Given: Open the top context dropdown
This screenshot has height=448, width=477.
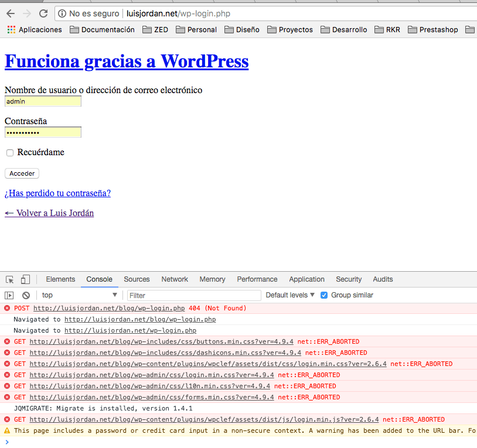Looking at the screenshot, I should point(79,295).
